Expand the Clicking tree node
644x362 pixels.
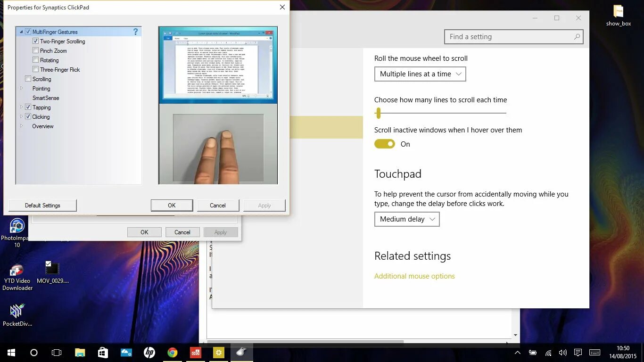(x=21, y=116)
